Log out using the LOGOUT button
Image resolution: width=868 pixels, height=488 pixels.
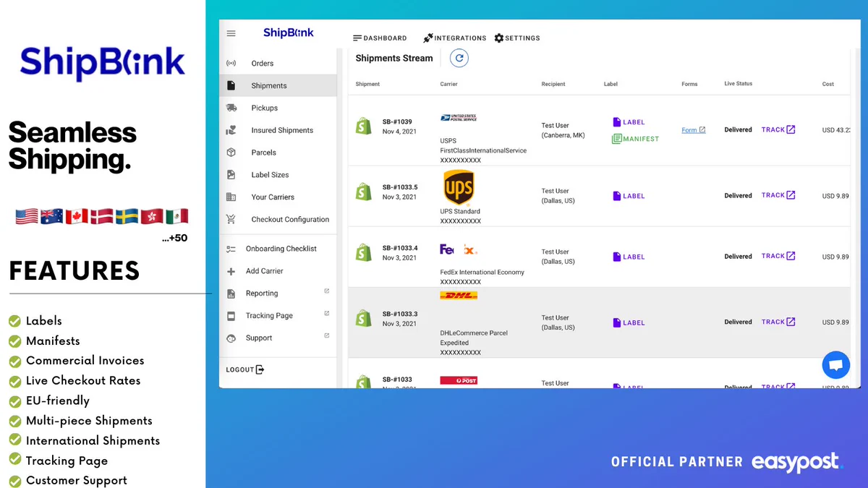tap(245, 369)
